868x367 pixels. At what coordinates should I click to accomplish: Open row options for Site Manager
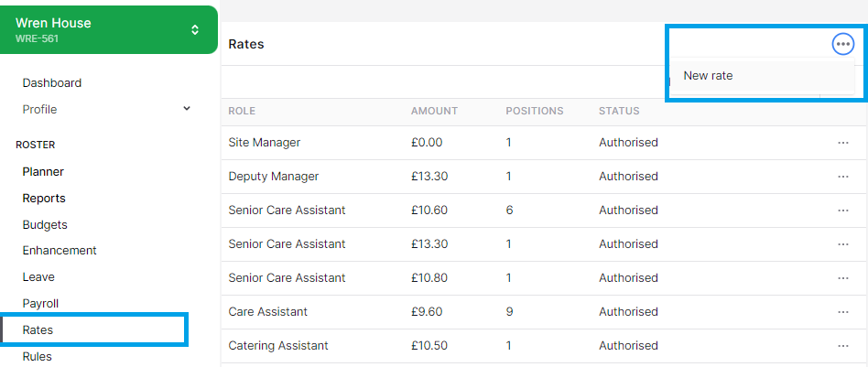[842, 143]
